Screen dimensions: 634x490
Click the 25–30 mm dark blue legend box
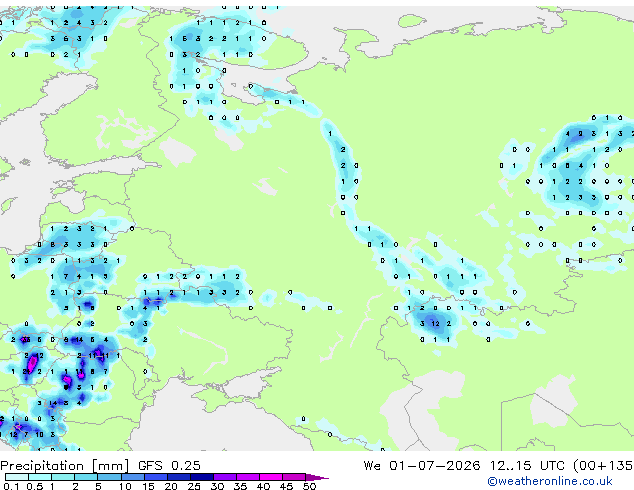coord(202,477)
